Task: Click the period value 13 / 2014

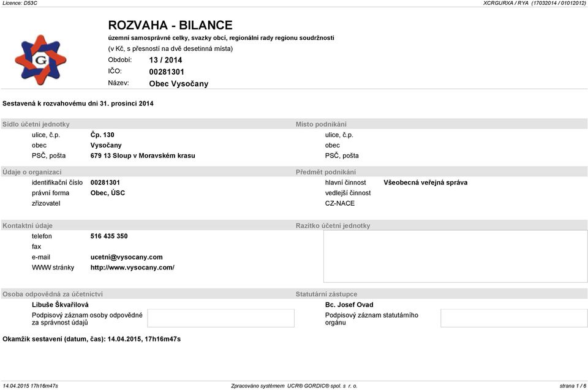Action: (165, 60)
